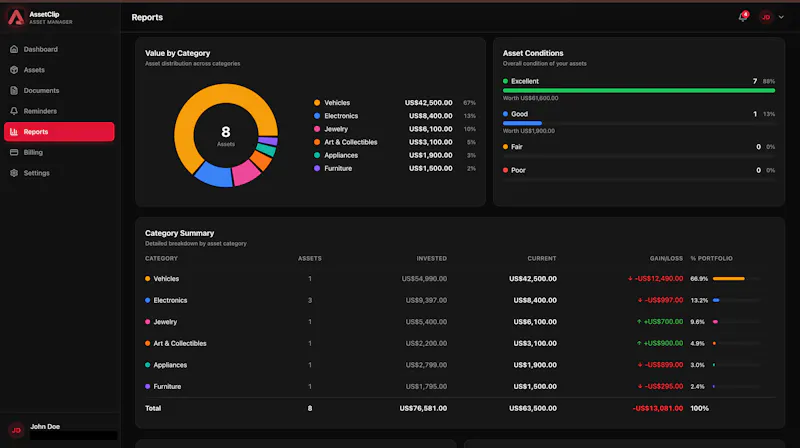The height and width of the screenshot is (448, 800).
Task: Click Electronics current value US$8,400.00
Action: [x=535, y=301]
